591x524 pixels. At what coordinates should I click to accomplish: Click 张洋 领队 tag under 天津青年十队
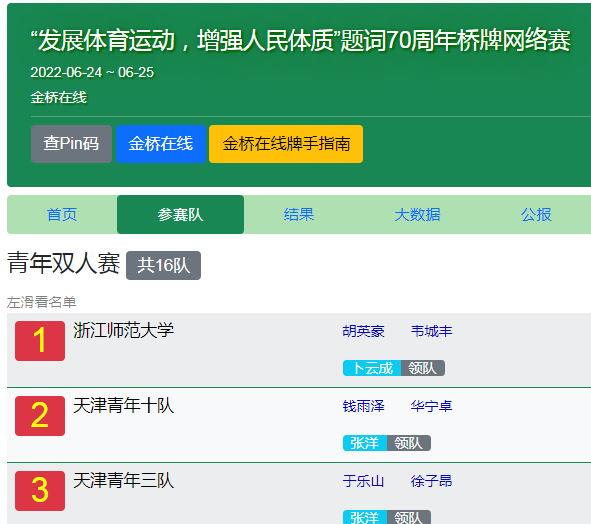click(387, 443)
